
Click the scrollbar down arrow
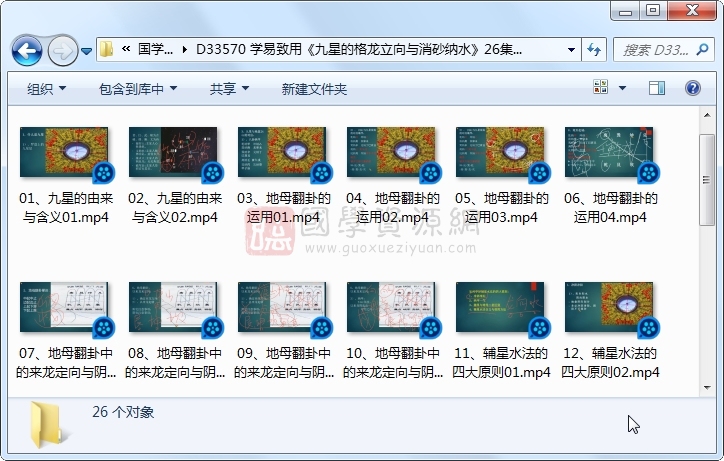[707, 388]
